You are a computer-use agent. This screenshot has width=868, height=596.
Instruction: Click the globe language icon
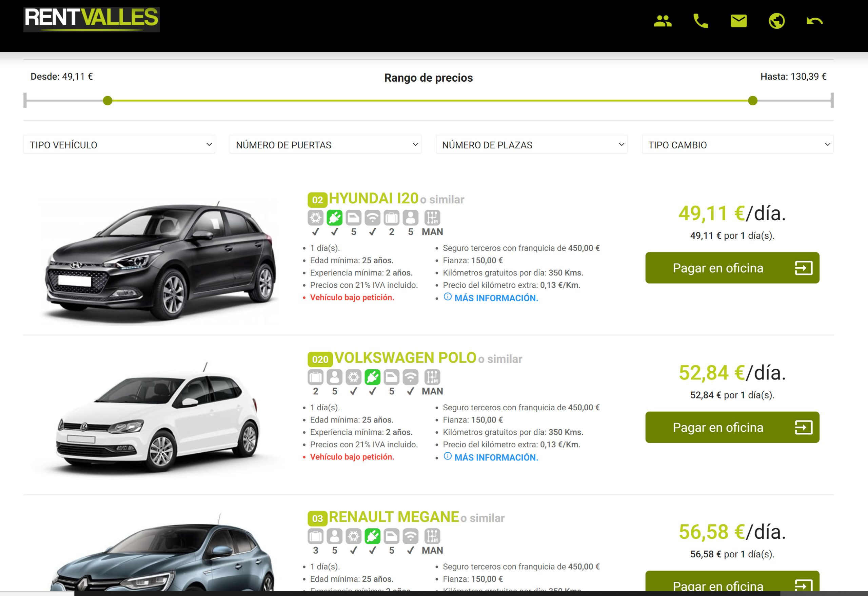pyautogui.click(x=776, y=21)
